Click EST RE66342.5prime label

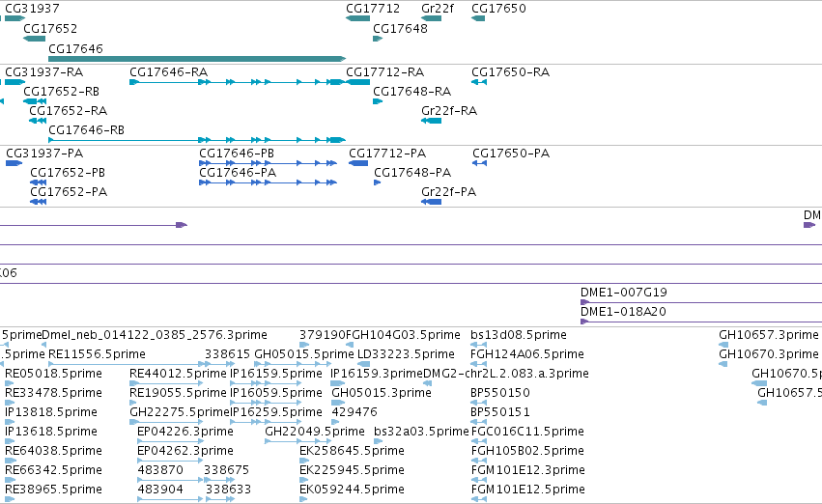point(53,470)
